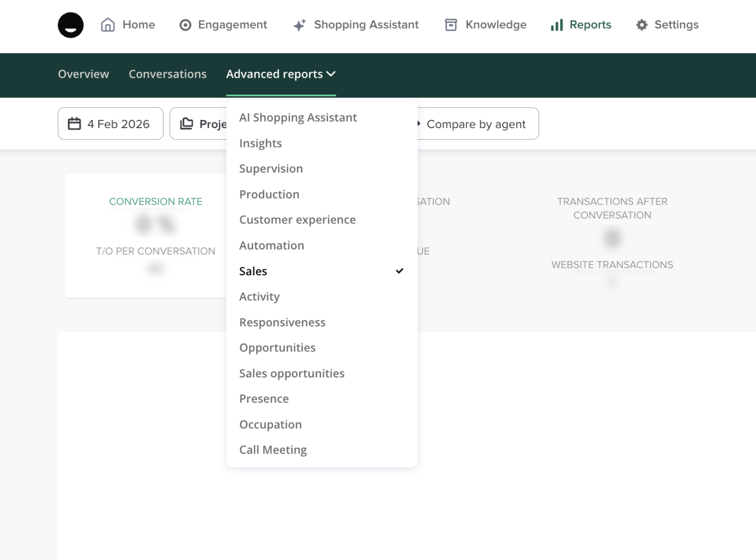Open the 4 Feb 2026 date picker
756x560 pixels.
(x=111, y=124)
